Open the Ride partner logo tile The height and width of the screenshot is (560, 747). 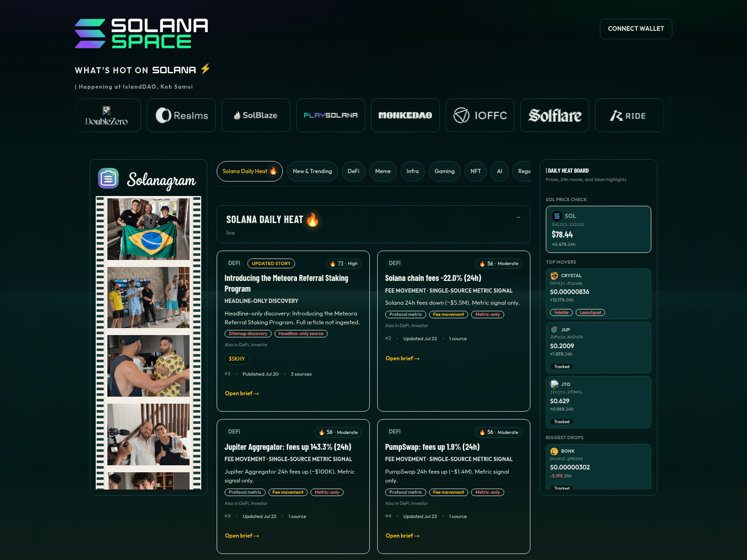(x=629, y=115)
